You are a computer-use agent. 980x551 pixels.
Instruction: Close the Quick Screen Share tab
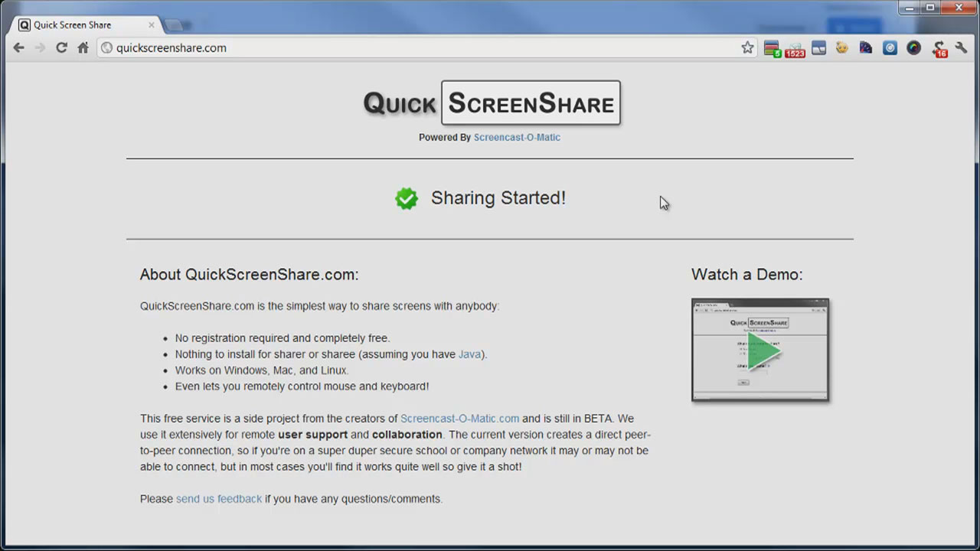tap(152, 24)
